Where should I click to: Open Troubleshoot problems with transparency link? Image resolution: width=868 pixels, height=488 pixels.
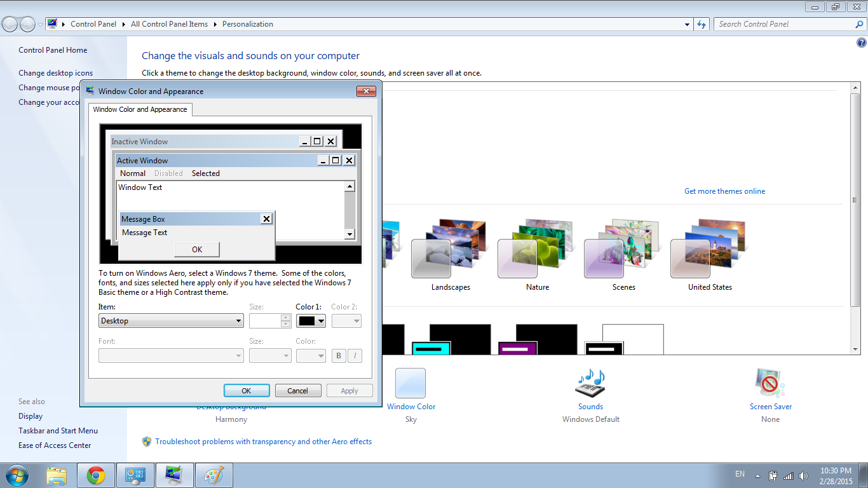[x=264, y=442]
